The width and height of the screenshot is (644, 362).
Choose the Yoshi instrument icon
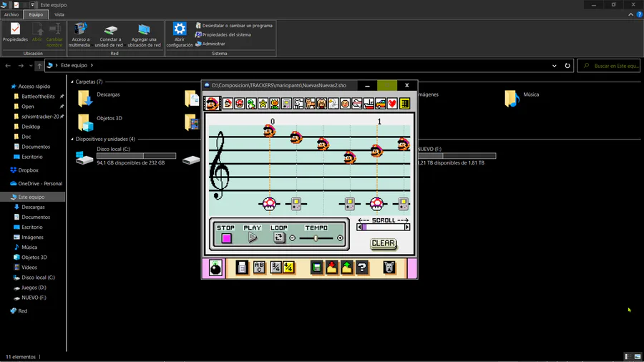pos(251,104)
